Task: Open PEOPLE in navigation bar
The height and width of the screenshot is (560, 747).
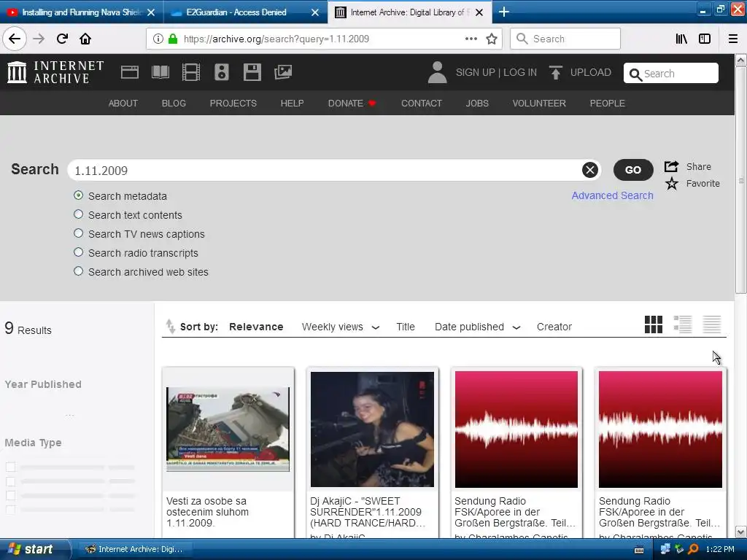Action: (x=608, y=104)
